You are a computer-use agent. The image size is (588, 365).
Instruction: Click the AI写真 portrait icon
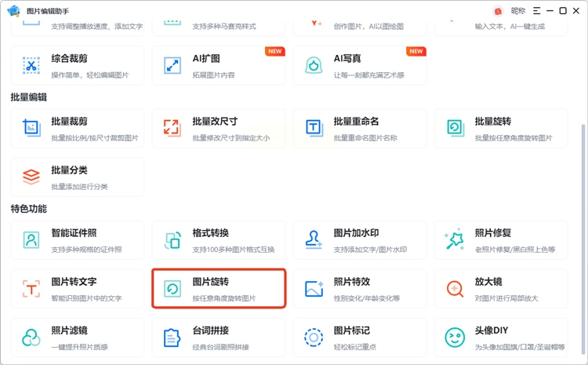coord(314,66)
